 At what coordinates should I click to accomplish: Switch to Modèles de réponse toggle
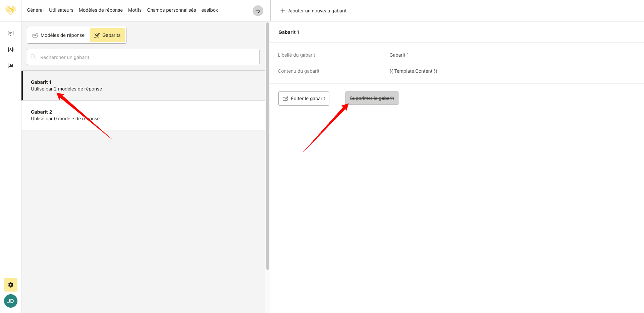click(x=58, y=35)
